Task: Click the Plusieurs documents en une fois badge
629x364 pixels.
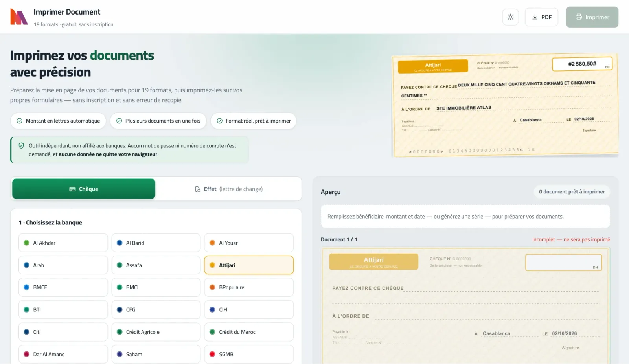Action: coord(158,121)
